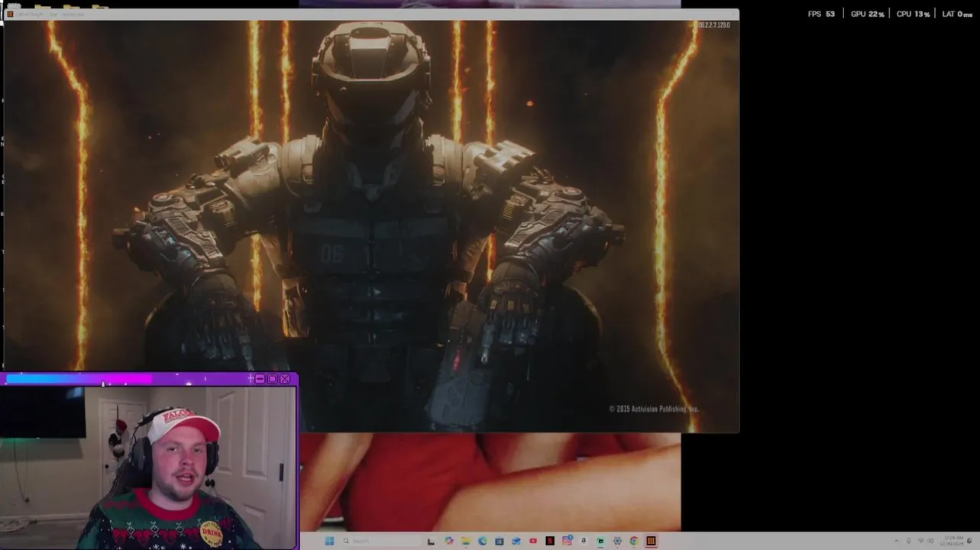This screenshot has height=550, width=980.
Task: Open Microsoft Edge from the taskbar
Action: pyautogui.click(x=483, y=541)
